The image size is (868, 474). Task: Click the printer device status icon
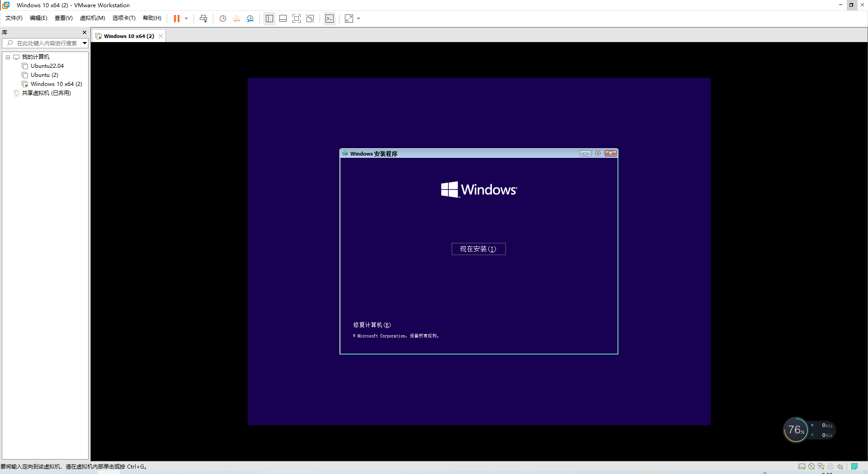830,467
